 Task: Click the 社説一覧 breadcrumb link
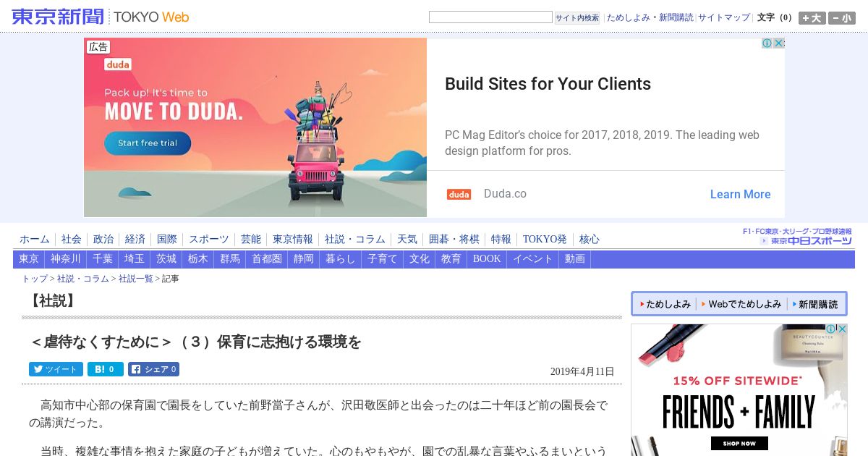[x=136, y=279]
